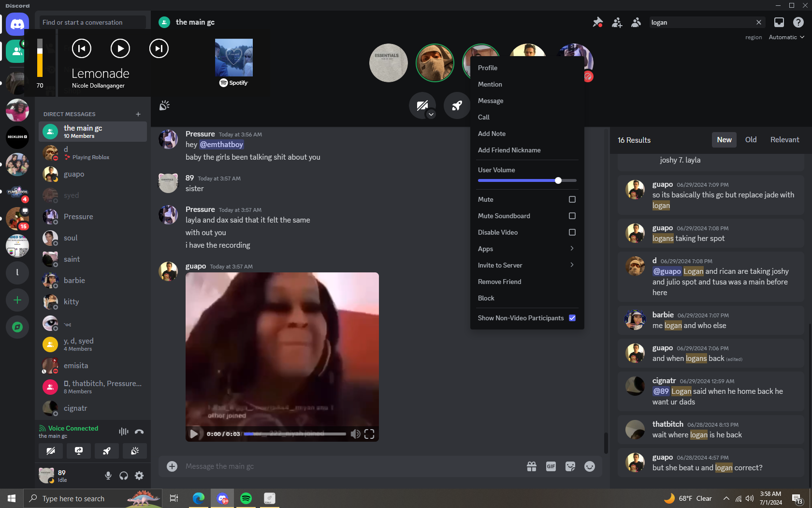Start an activity with rocket icon
This screenshot has height=508, width=812.
(457, 105)
